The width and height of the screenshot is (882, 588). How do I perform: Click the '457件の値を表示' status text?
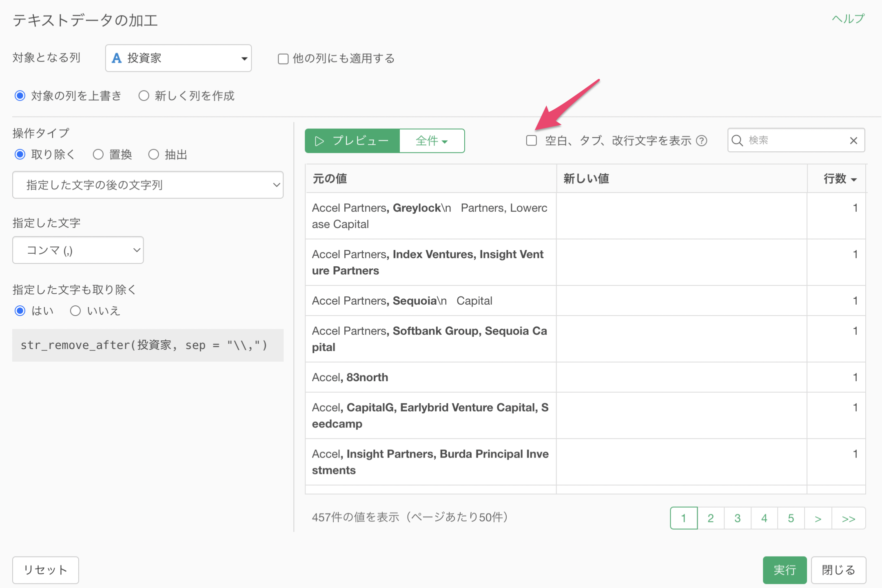click(410, 517)
